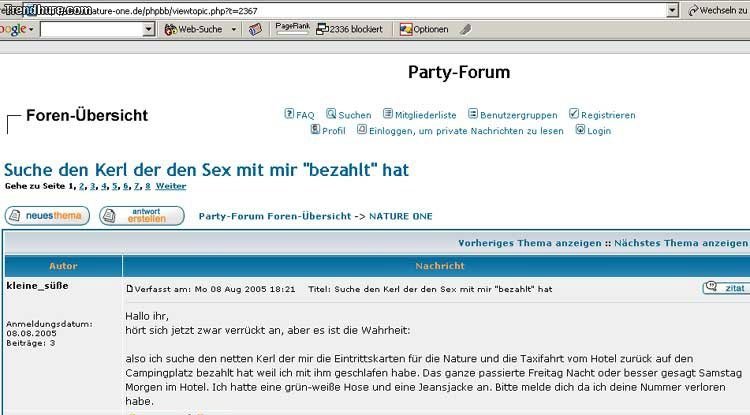Open the Web-Suche dropdown arrow

click(x=234, y=29)
